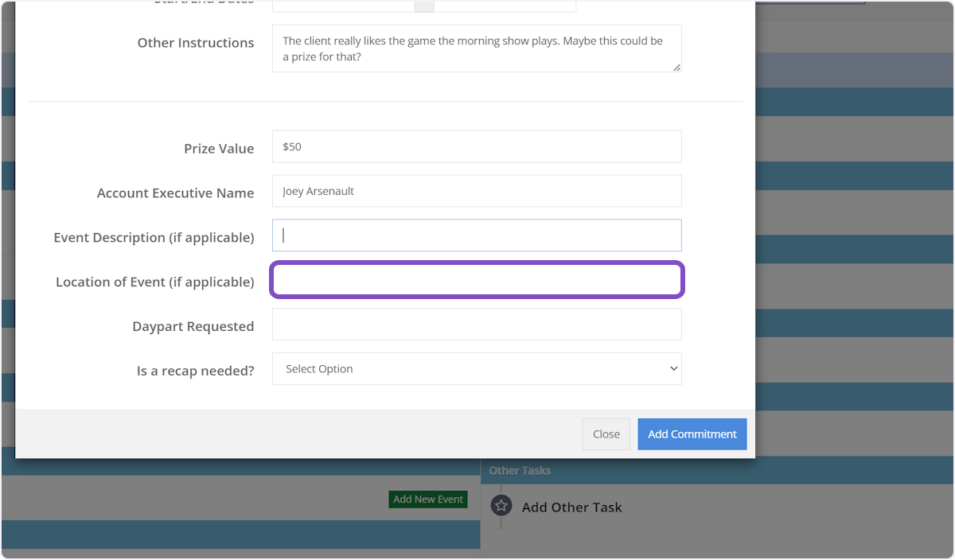
Task: Click the arrow on the recap needed dropdown
Action: [x=673, y=369]
